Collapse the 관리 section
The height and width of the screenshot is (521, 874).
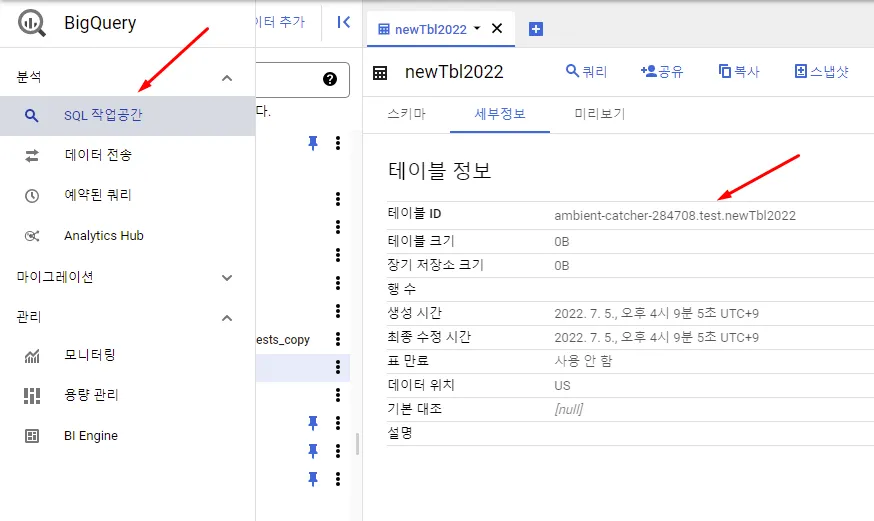(x=227, y=318)
